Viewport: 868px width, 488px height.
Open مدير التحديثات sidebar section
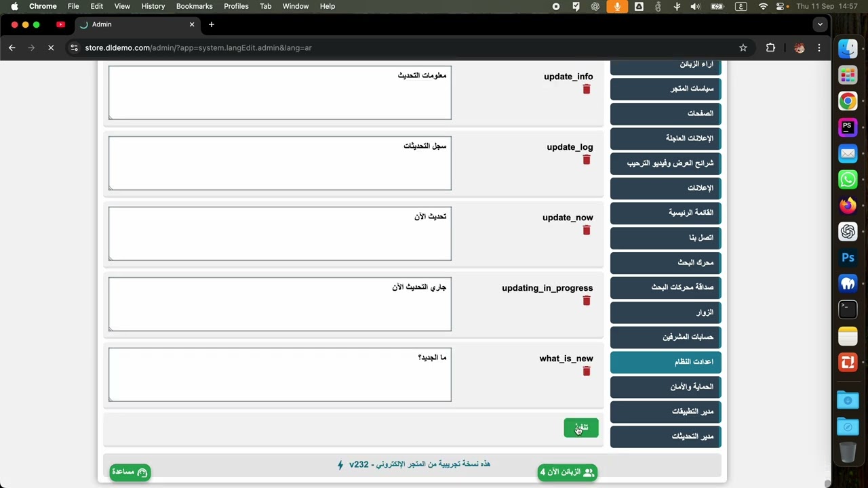tap(666, 436)
